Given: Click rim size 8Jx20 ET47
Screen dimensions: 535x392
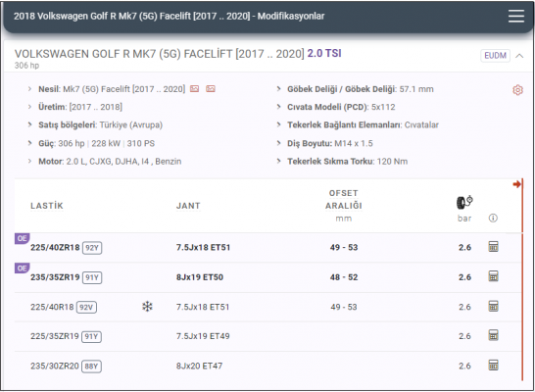Looking at the screenshot, I should click(199, 366).
